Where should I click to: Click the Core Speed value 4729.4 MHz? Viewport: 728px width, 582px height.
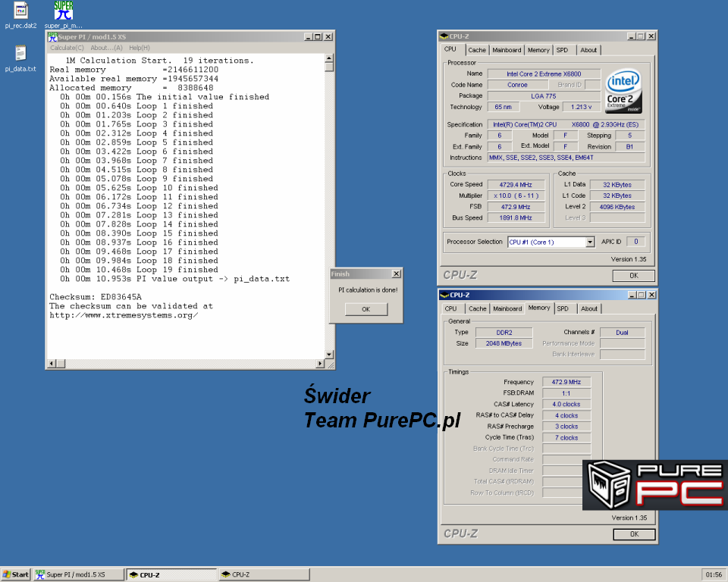click(516, 185)
